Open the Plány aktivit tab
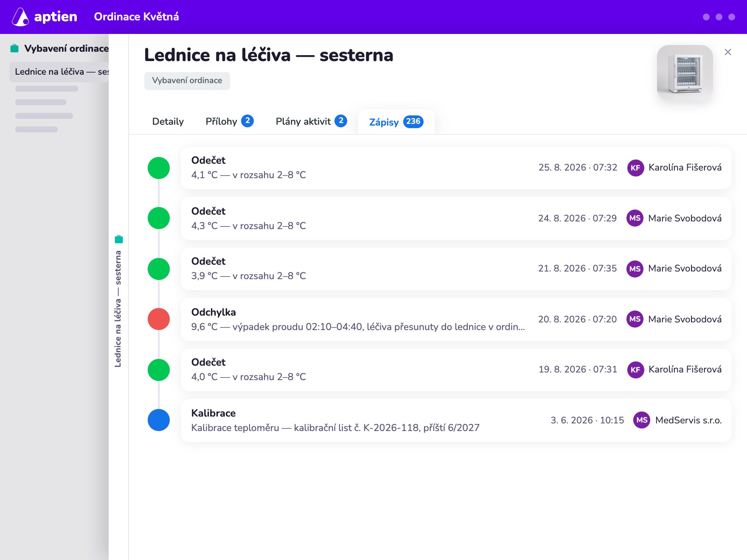Viewport: 747px width, 560px height. [311, 122]
